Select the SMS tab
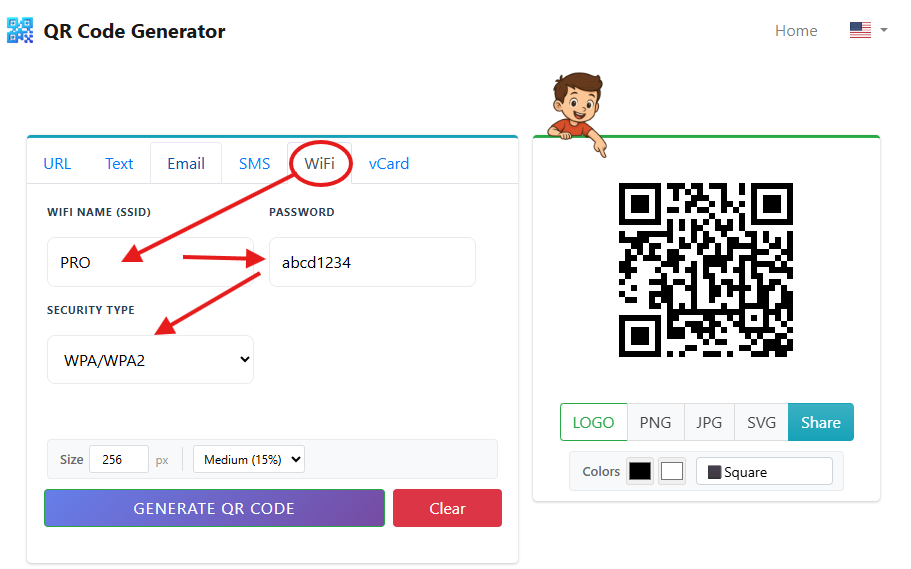The image size is (911, 569). pos(254,163)
